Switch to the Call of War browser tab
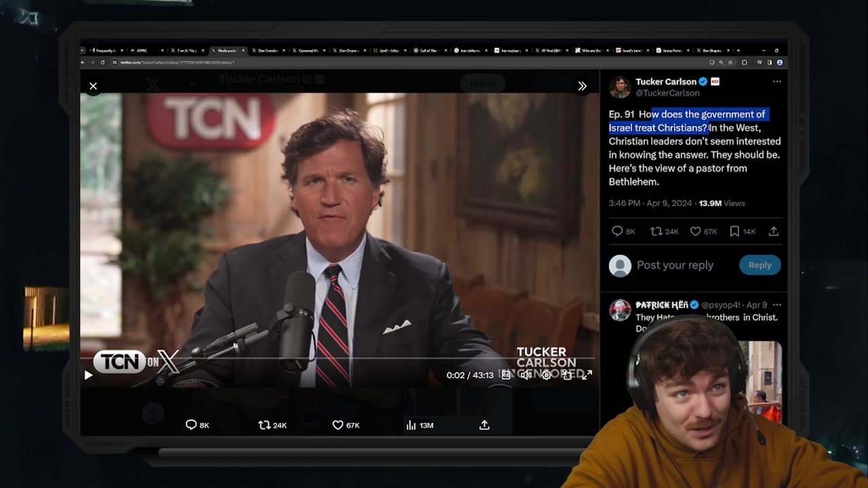The height and width of the screenshot is (488, 868). [x=431, y=50]
